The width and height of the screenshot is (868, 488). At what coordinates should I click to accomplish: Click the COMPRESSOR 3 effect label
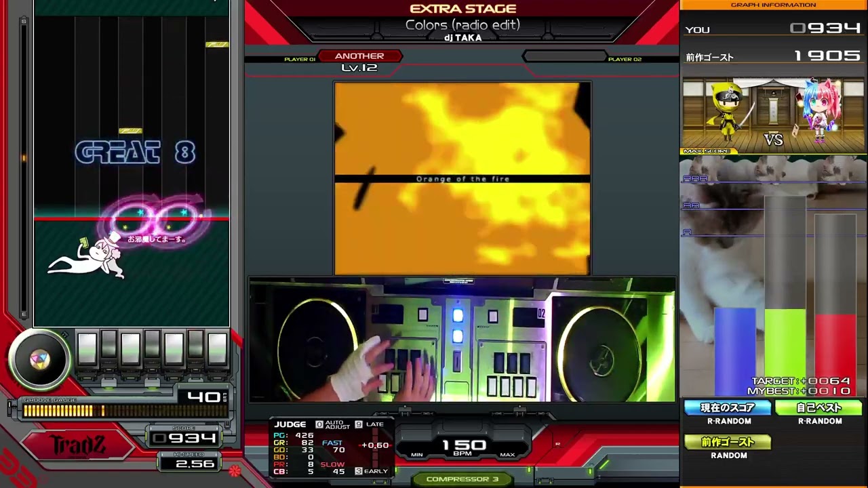[x=462, y=479]
